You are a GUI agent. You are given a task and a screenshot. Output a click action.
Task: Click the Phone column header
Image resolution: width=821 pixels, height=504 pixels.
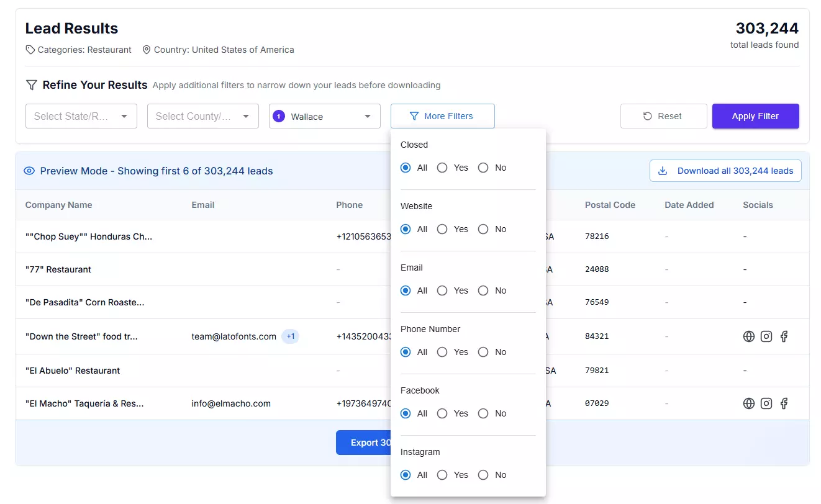point(350,205)
